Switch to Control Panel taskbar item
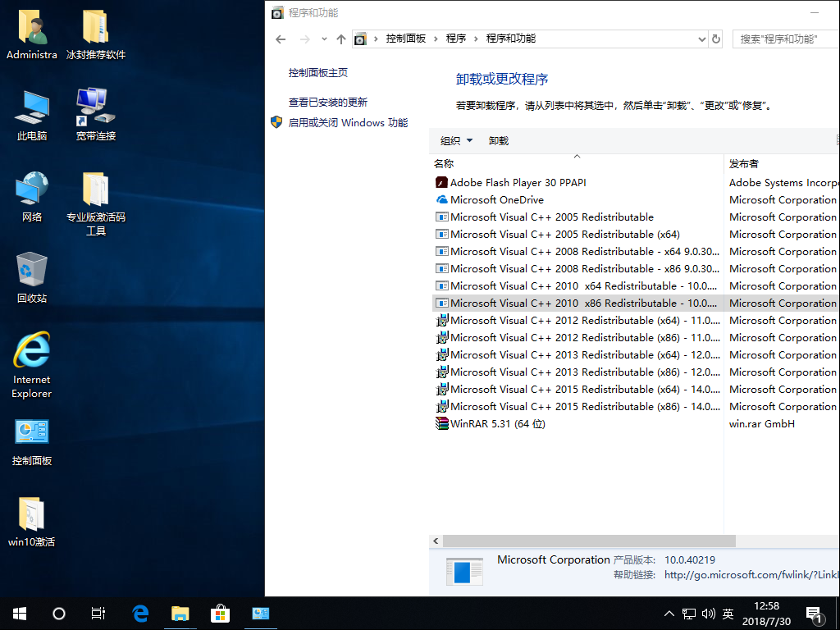Image resolution: width=840 pixels, height=630 pixels. tap(261, 614)
